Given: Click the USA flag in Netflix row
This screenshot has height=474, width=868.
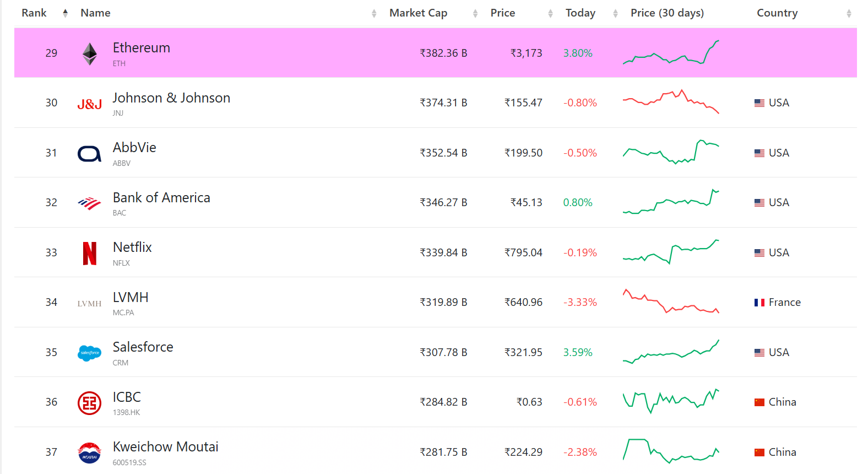Looking at the screenshot, I should click(759, 252).
